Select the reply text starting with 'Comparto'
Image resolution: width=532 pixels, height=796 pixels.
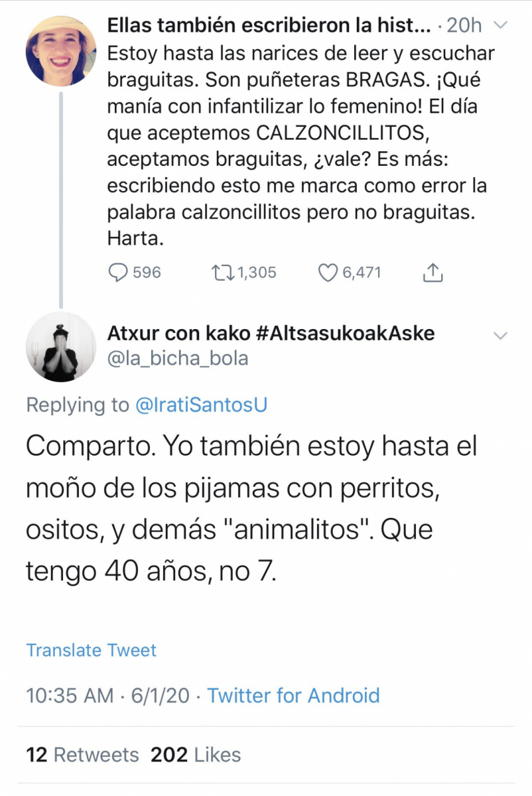252,507
